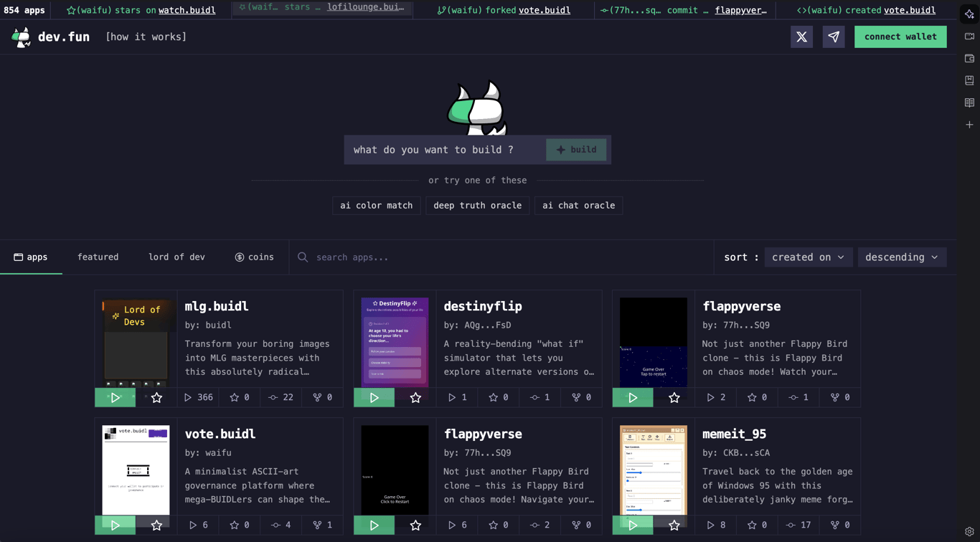The height and width of the screenshot is (542, 980).
Task: Click the green play button on memeit_95
Action: click(x=633, y=525)
